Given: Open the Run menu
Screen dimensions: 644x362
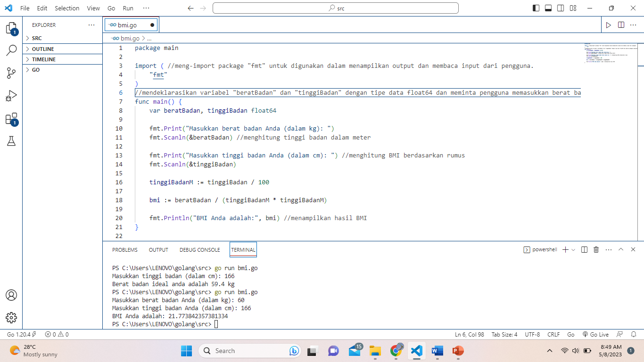Looking at the screenshot, I should point(128,8).
